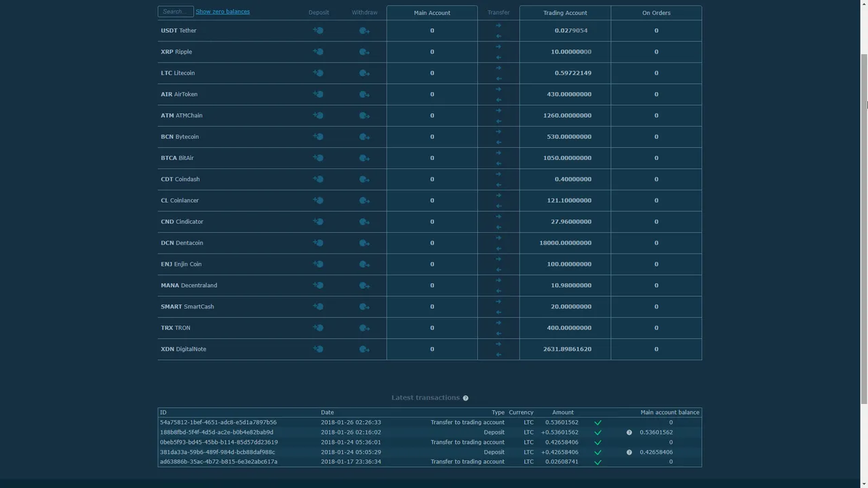Click the amount +0.53601562 in transactions
868x488 pixels.
point(559,432)
